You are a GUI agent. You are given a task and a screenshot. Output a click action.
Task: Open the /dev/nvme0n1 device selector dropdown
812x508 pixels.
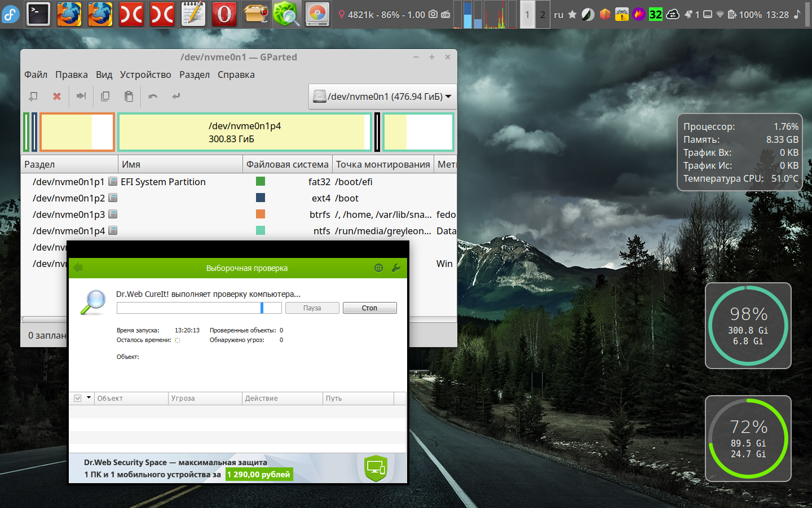[x=383, y=97]
